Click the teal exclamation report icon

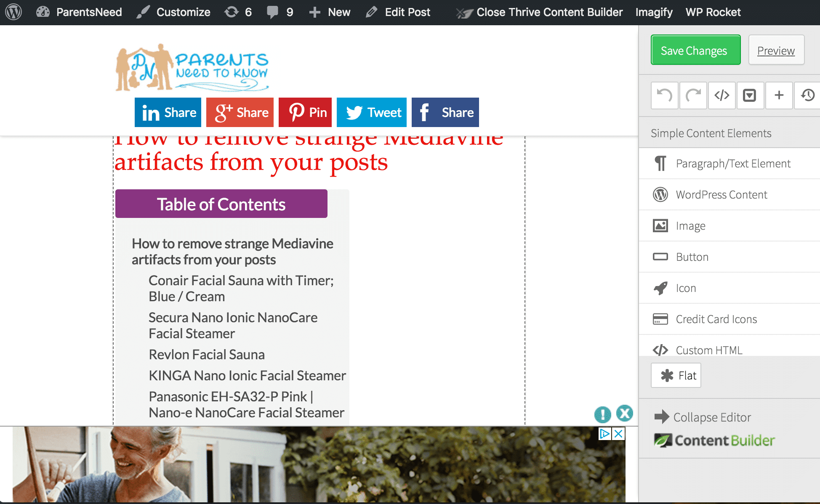coord(603,414)
